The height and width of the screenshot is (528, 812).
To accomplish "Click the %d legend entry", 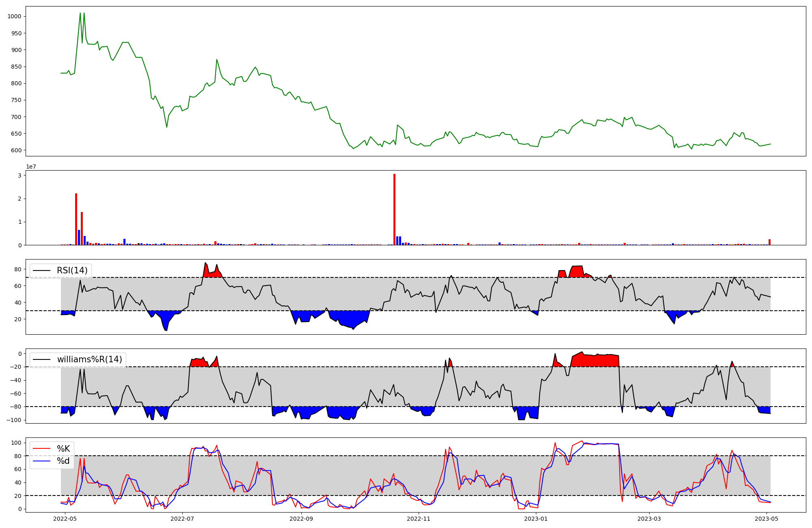I will 63,461.
